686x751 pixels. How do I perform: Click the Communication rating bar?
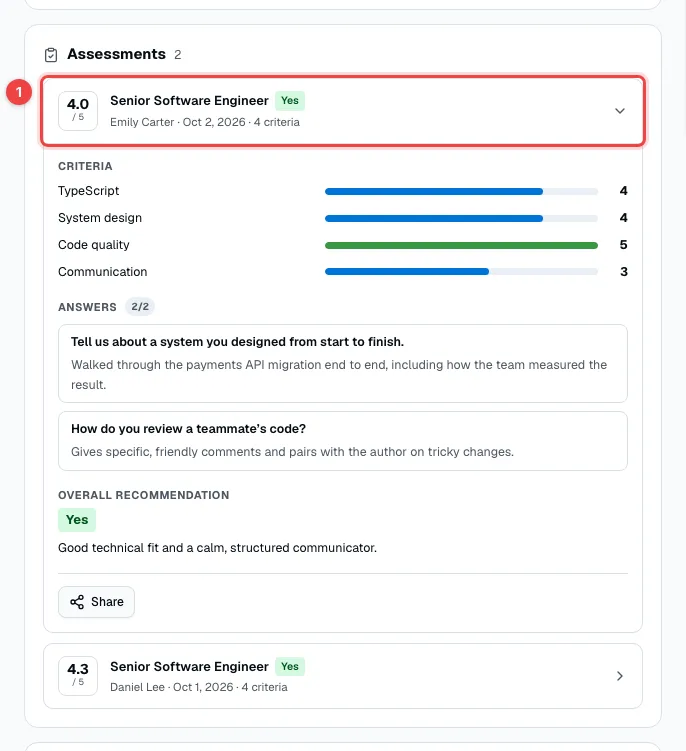point(461,272)
